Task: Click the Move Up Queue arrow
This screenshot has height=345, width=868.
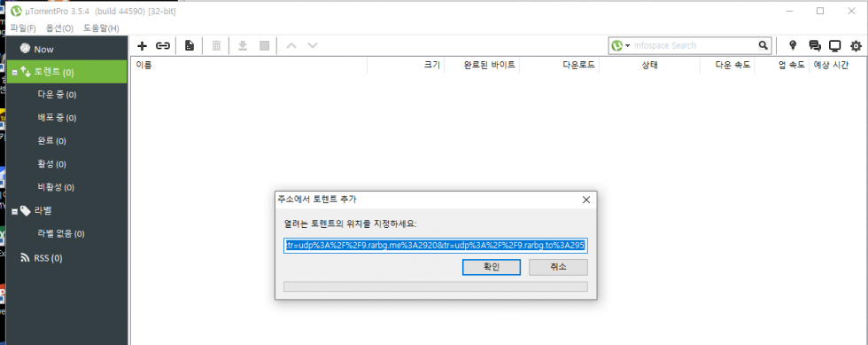Action: [291, 45]
